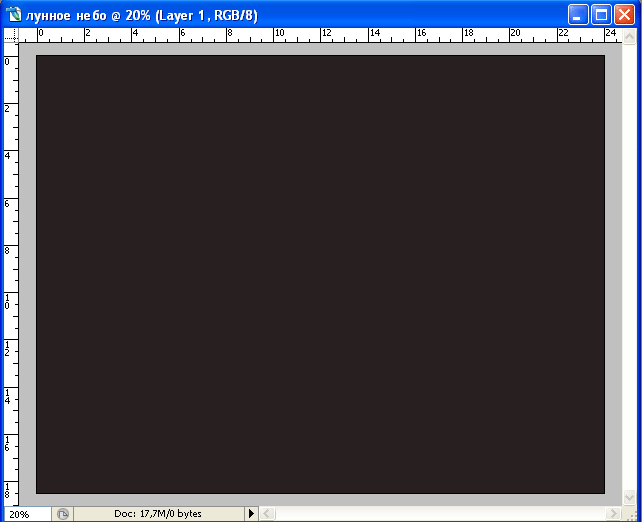The image size is (642, 522).
Task: Click the horizontal scrollbar right arrow
Action: pyautogui.click(x=613, y=513)
